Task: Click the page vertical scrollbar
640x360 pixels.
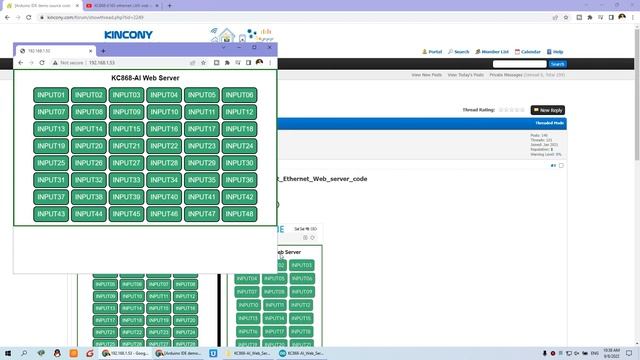Action: click(x=637, y=94)
